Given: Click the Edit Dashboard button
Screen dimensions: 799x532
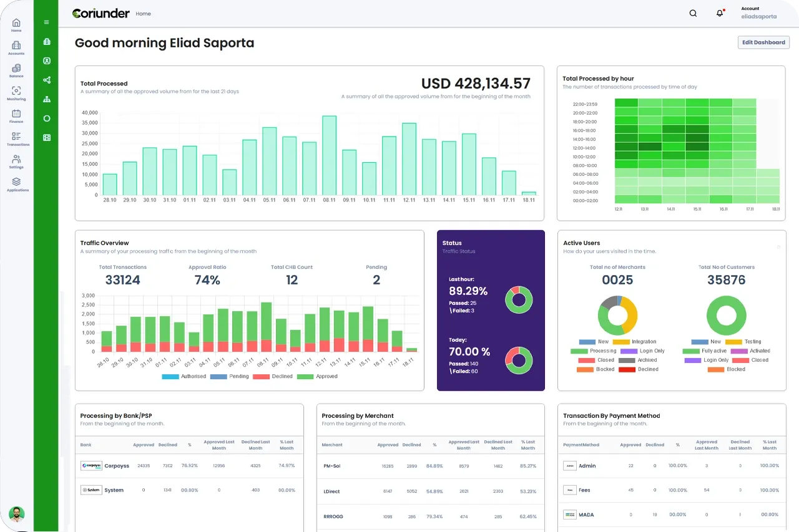Looking at the screenshot, I should tap(763, 42).
